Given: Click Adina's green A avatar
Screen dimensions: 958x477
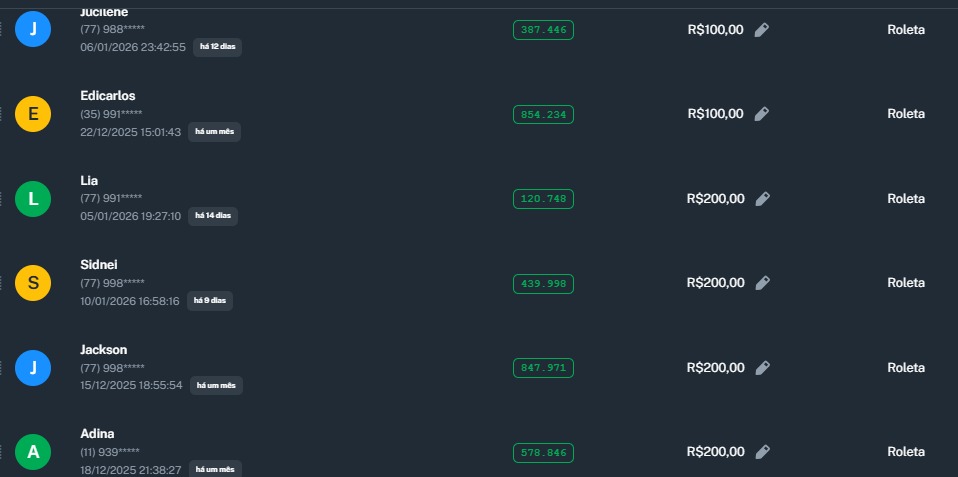Looking at the screenshot, I should point(33,452).
